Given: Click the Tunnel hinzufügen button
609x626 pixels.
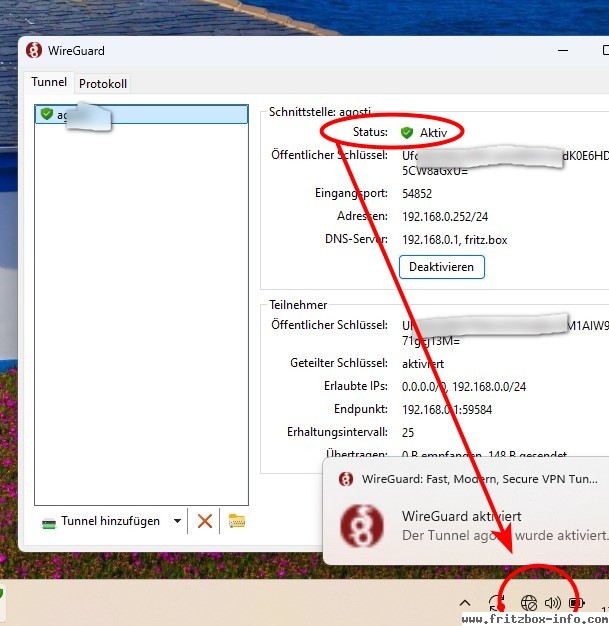Looking at the screenshot, I should pyautogui.click(x=101, y=521).
